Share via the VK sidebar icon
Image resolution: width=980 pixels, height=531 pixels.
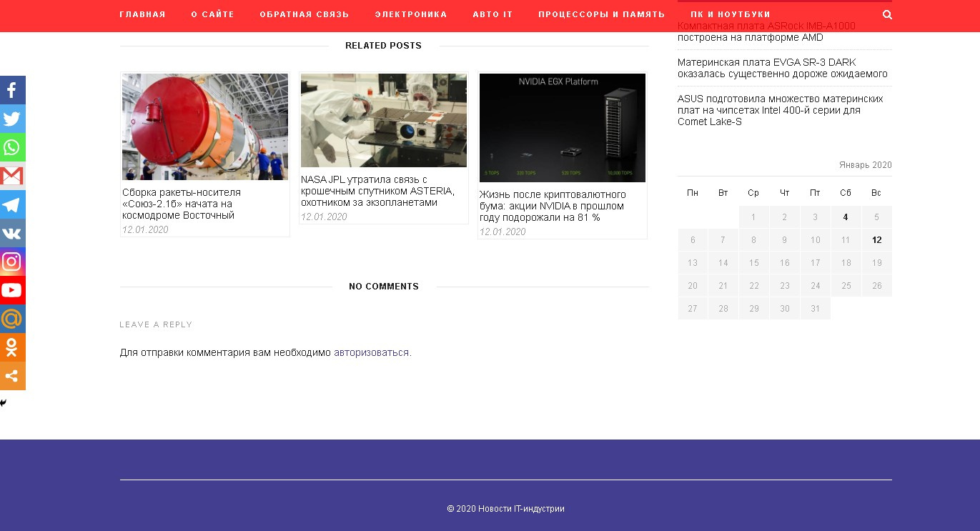(12, 233)
